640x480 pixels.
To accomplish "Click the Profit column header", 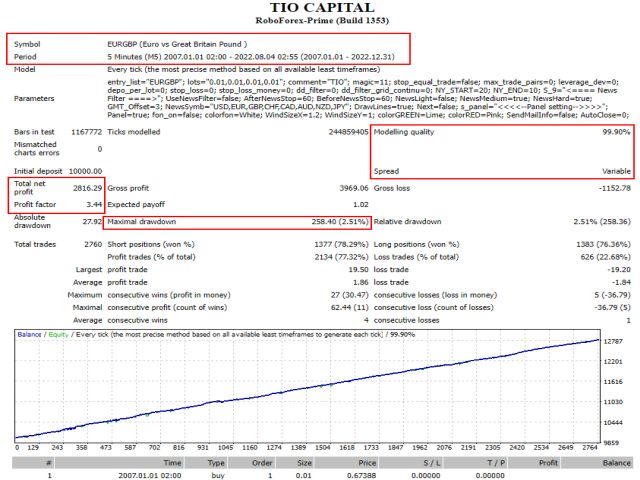I will [x=534, y=463].
